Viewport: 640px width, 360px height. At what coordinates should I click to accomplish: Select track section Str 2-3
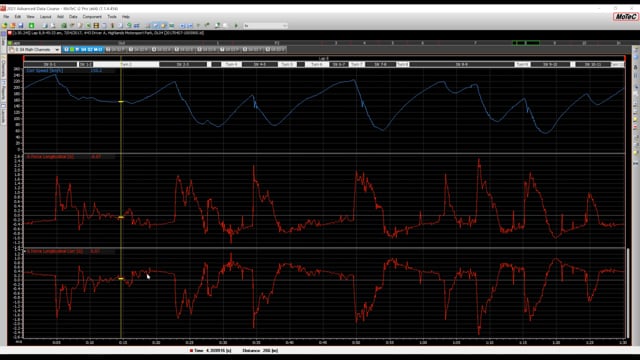[x=183, y=64]
